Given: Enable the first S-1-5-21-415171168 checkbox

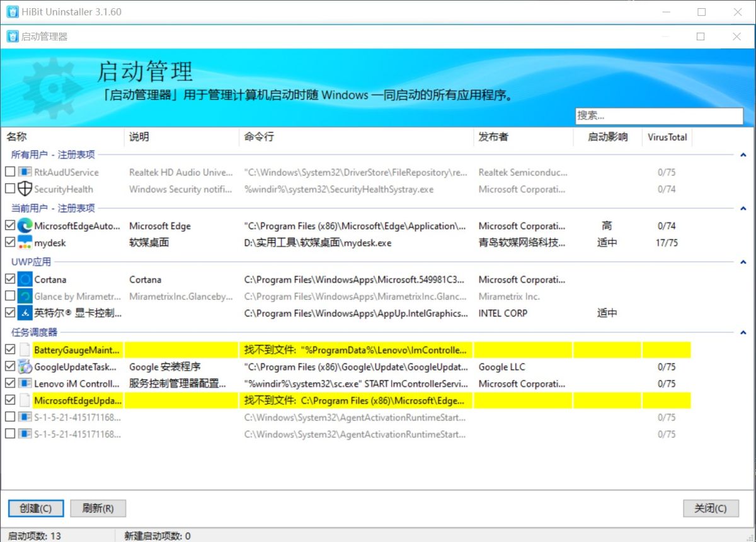Looking at the screenshot, I should [10, 417].
